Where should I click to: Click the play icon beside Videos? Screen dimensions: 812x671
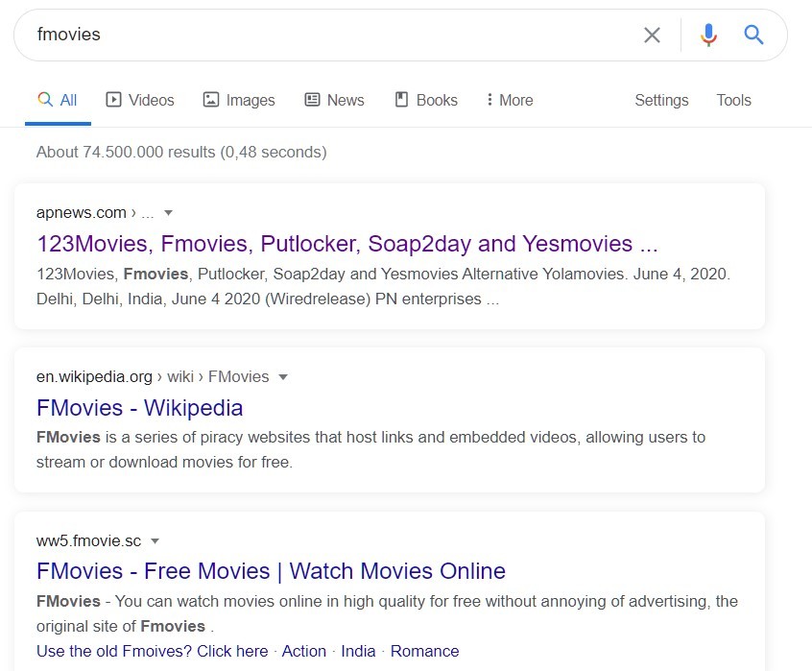113,100
